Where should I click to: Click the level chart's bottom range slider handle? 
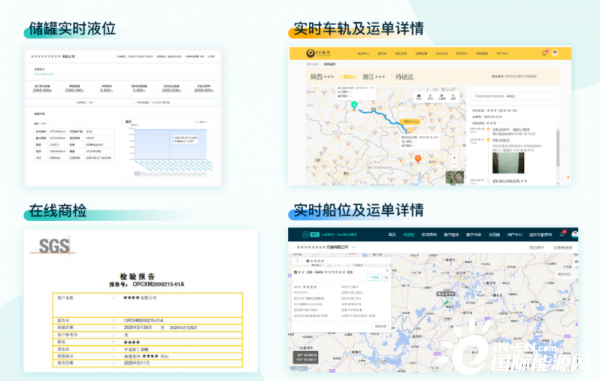click(x=137, y=174)
